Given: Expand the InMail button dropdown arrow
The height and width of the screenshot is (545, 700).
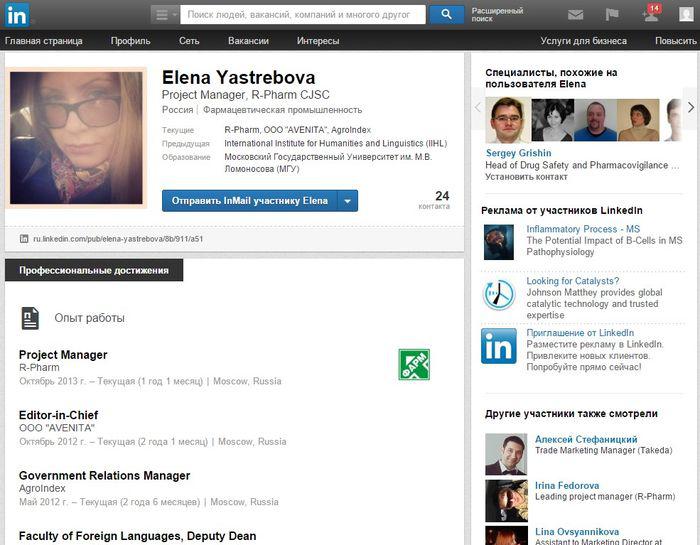Looking at the screenshot, I should click(348, 201).
